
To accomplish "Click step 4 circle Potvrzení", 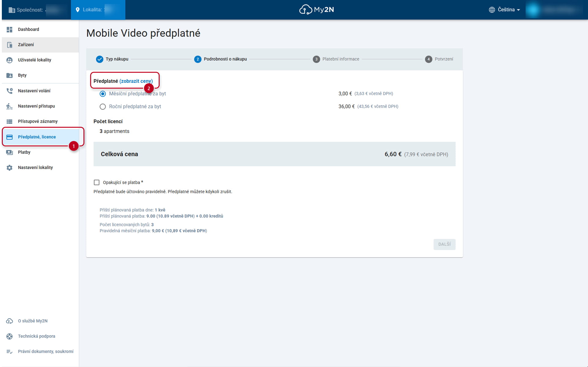I will point(428,59).
